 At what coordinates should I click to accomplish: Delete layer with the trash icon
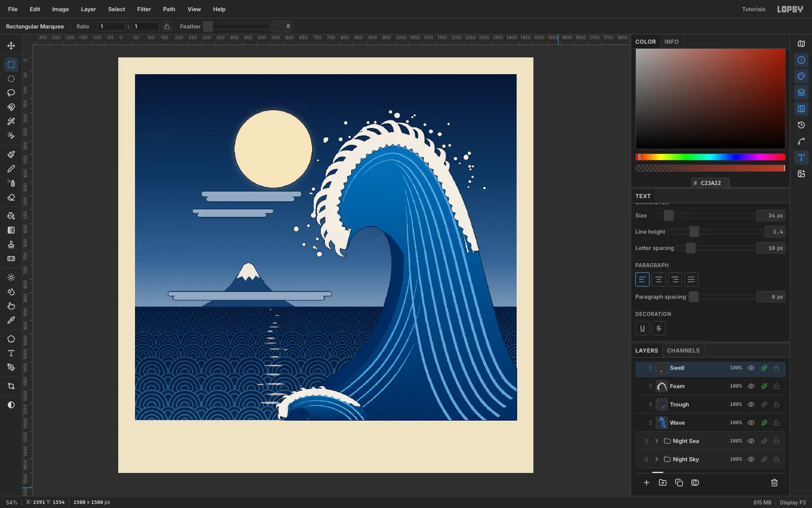coord(774,483)
